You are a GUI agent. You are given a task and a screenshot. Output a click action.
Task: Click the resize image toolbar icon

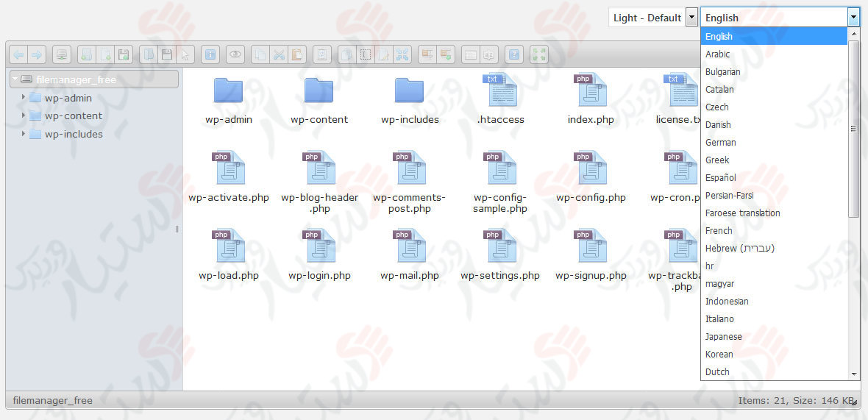tap(402, 54)
